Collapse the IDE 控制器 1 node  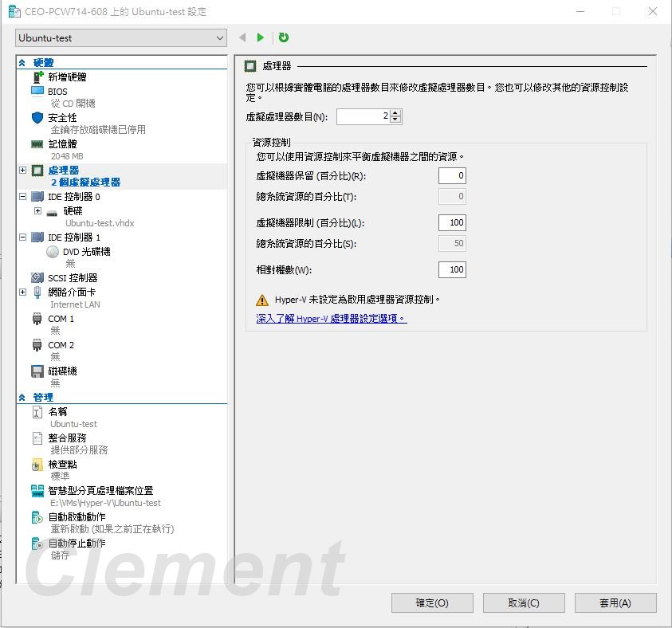[x=22, y=237]
